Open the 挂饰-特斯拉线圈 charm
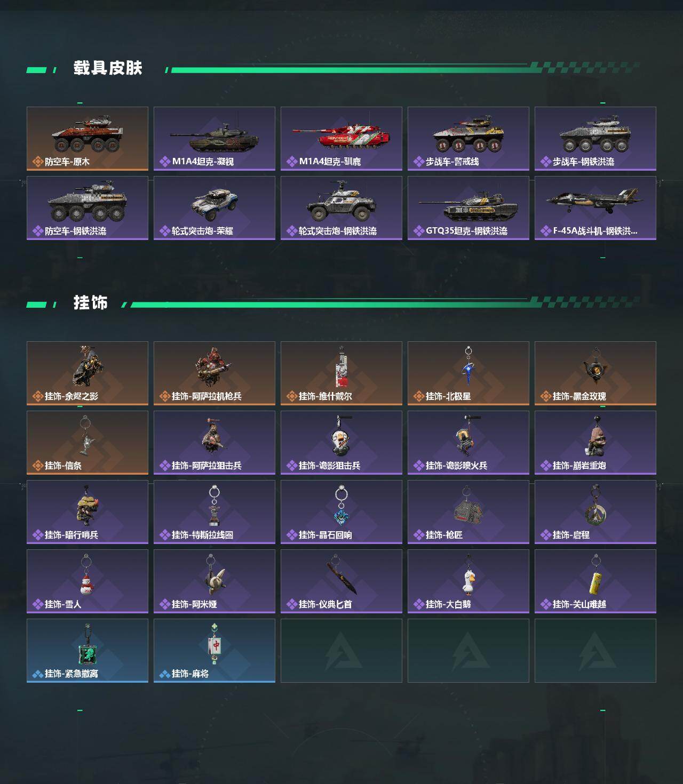This screenshot has width=683, height=784. (x=215, y=512)
